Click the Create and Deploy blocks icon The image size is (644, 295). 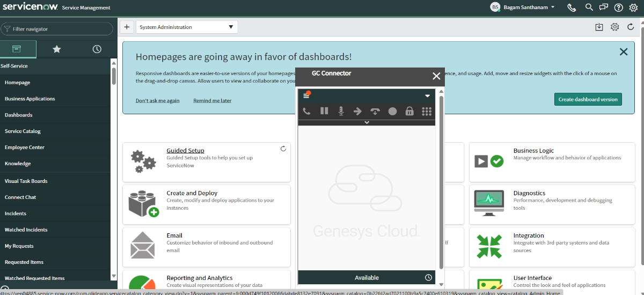tap(143, 204)
